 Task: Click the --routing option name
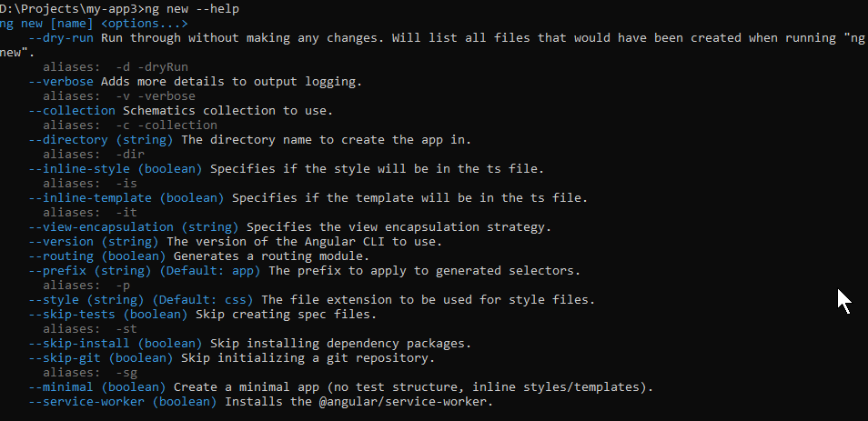click(61, 256)
